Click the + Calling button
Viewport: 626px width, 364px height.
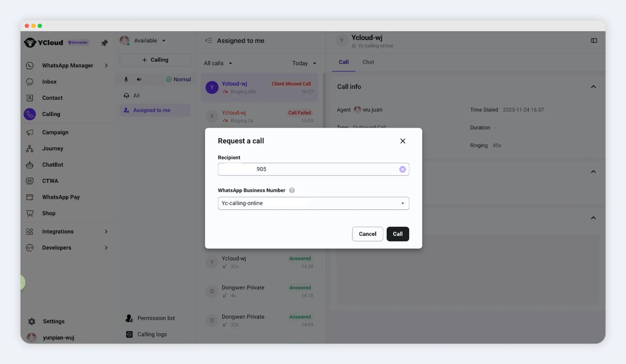click(x=155, y=60)
